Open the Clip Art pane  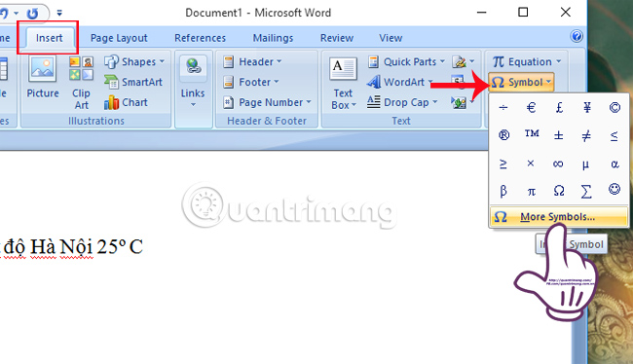tap(81, 84)
